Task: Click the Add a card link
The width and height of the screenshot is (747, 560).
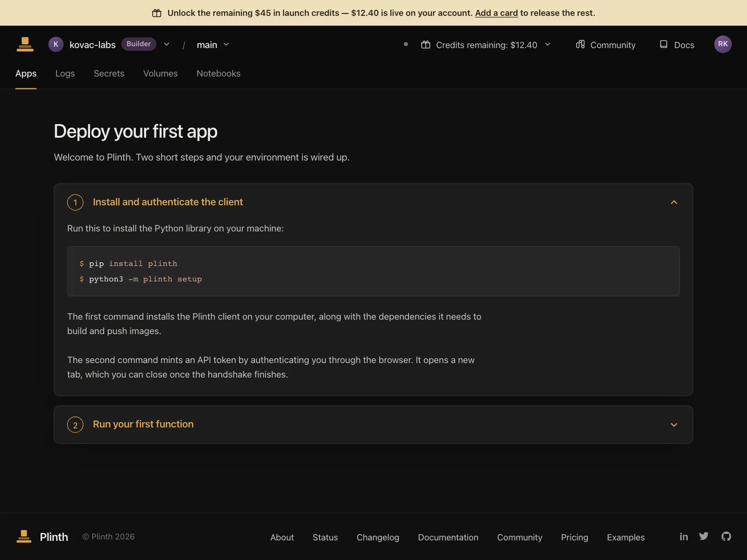Action: coord(496,13)
